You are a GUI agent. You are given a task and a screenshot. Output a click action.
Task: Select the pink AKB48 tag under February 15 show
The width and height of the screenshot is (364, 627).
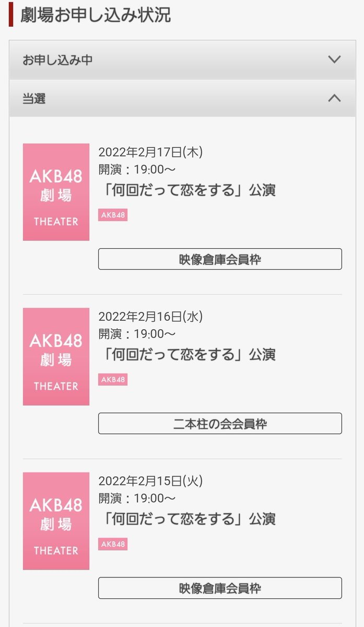(x=113, y=544)
